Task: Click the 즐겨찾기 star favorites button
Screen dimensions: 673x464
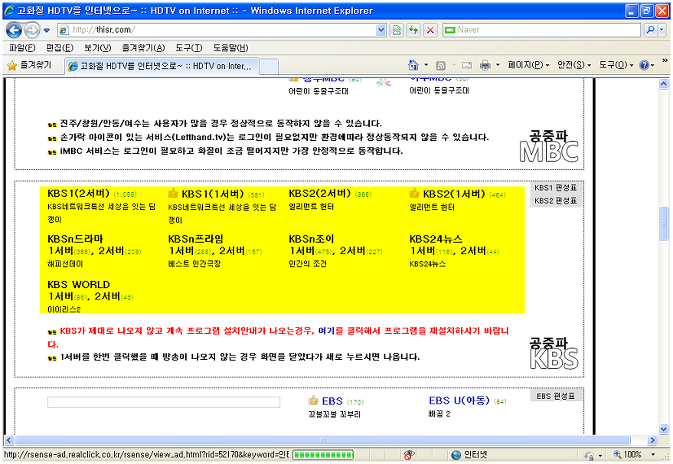Action: (x=30, y=65)
